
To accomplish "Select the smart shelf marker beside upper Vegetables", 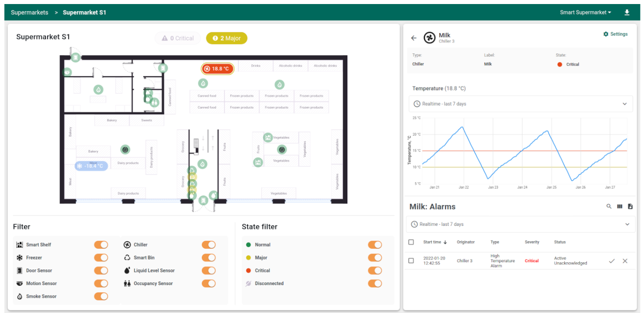I will coord(268,137).
